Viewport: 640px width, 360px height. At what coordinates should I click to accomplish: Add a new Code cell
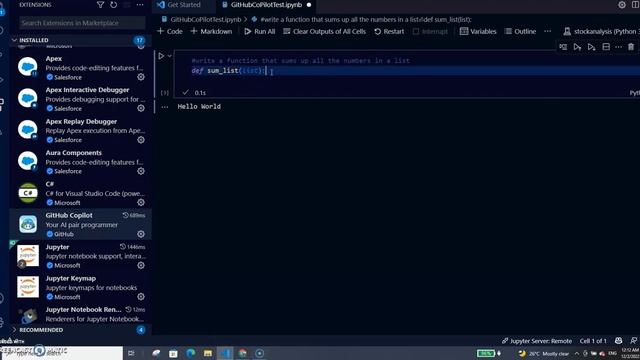click(170, 31)
